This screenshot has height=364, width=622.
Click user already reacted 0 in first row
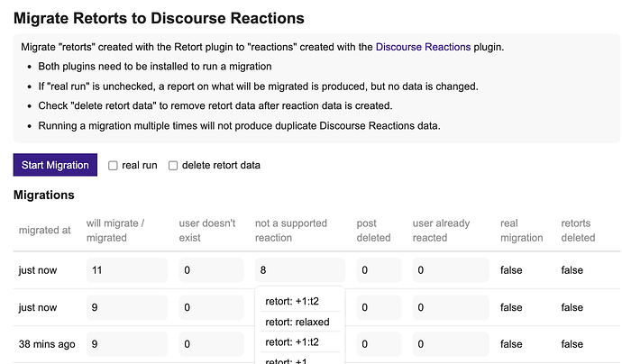pos(451,270)
